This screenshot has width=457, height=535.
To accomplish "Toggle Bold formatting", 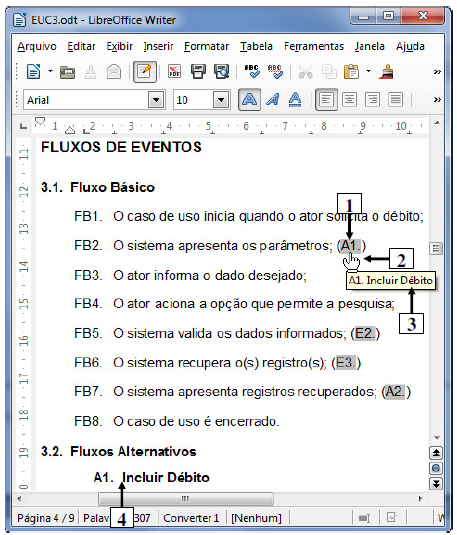I will [249, 100].
